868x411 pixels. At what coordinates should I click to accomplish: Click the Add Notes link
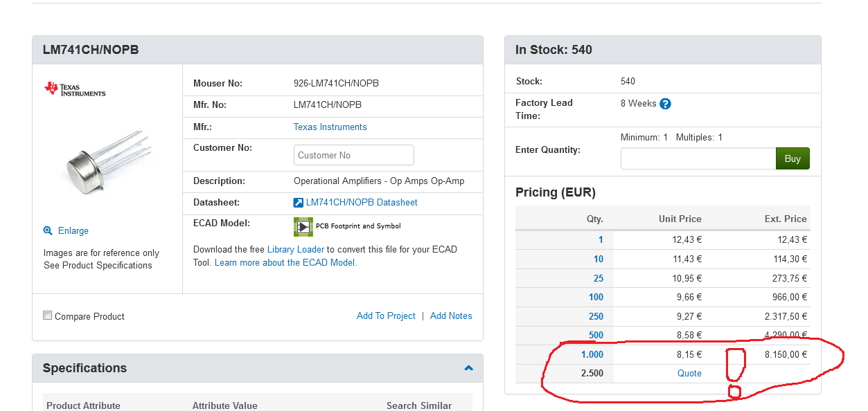click(451, 316)
